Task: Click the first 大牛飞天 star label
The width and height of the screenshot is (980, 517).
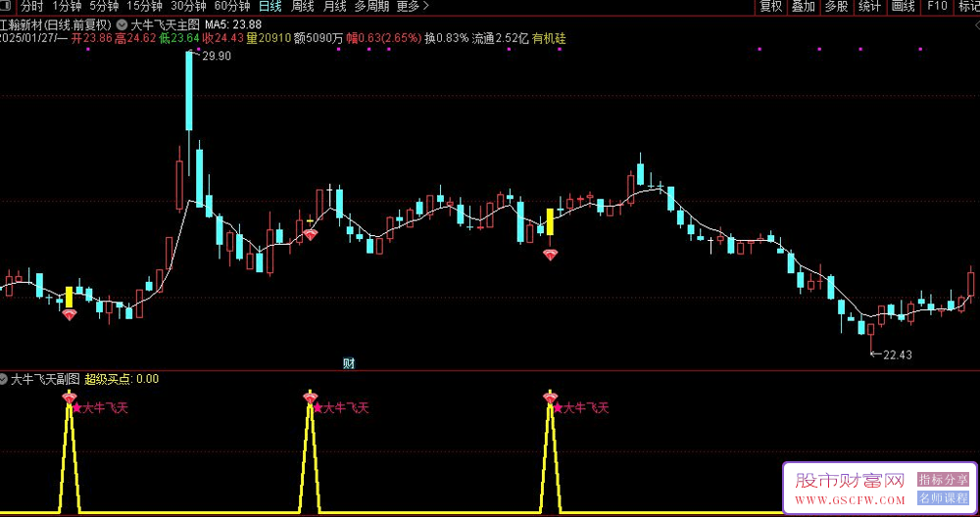Action: coord(100,408)
